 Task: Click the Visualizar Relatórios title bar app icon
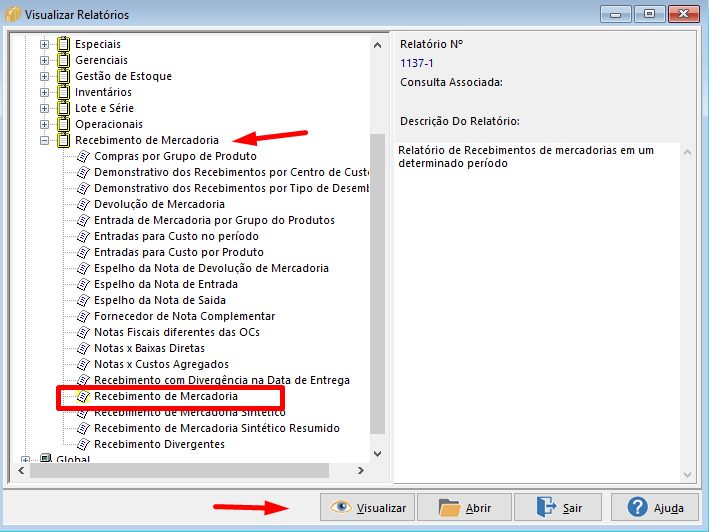[x=13, y=14]
